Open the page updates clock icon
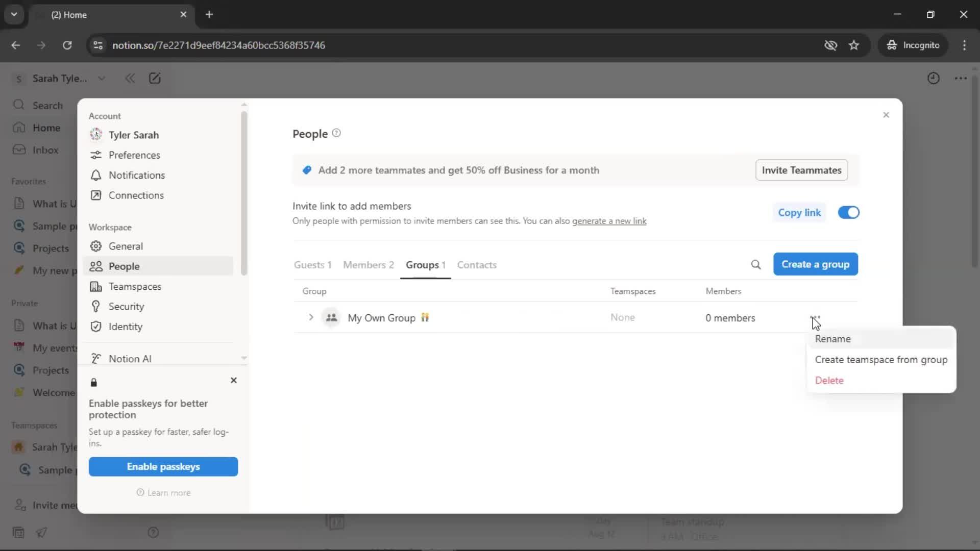The width and height of the screenshot is (980, 551). pyautogui.click(x=933, y=78)
